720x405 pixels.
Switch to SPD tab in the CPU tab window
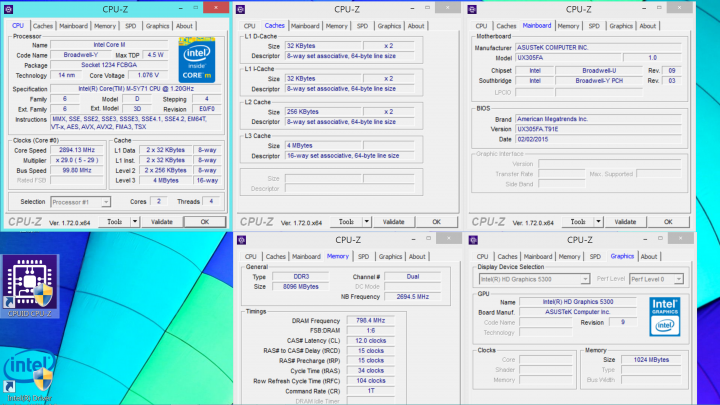click(x=130, y=26)
